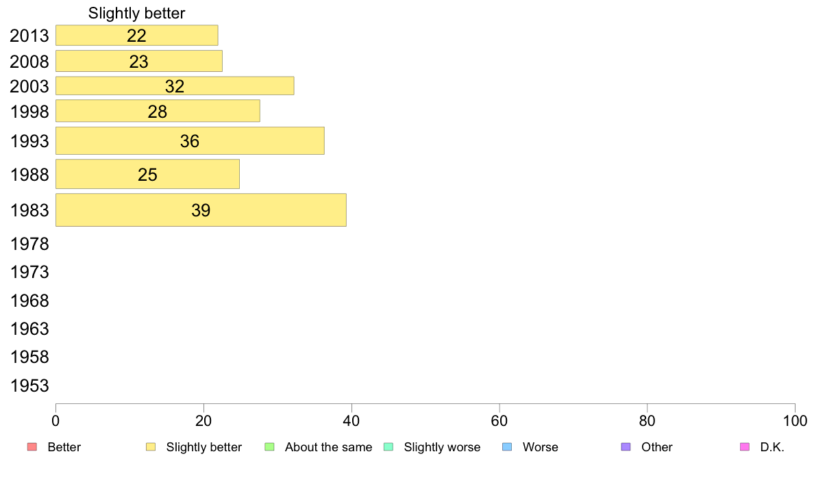Click the Slightly better column heading

pos(136,14)
